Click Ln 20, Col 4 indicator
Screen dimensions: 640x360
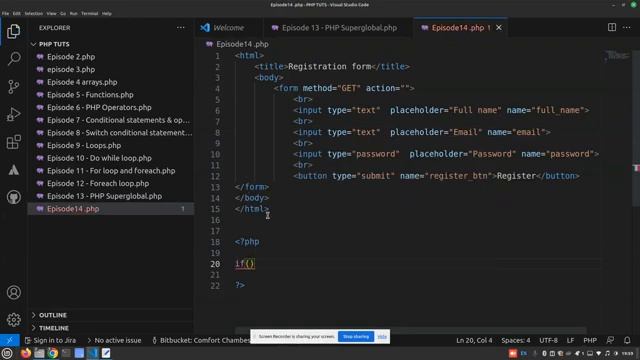pyautogui.click(x=474, y=340)
